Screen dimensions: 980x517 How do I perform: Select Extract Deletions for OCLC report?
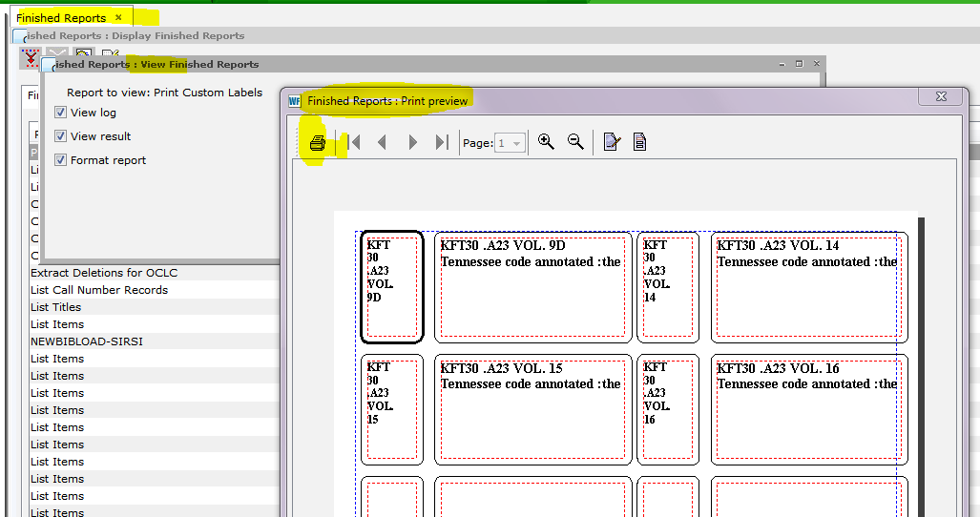point(104,273)
